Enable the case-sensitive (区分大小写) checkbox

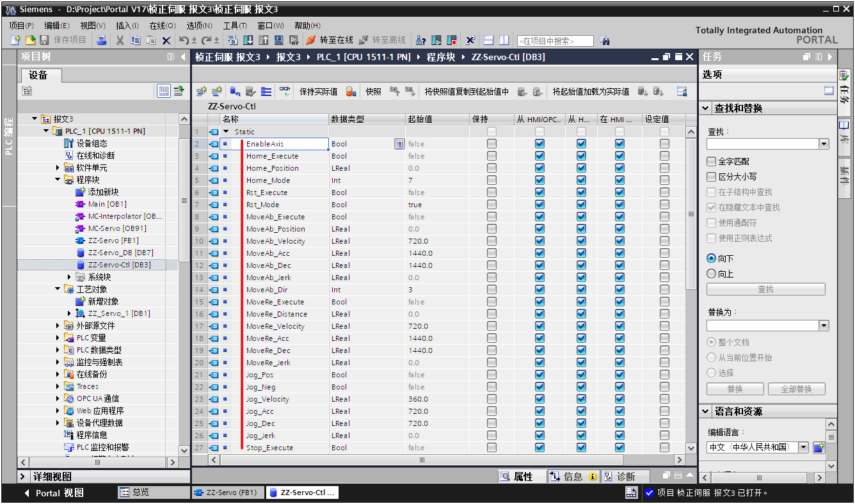coord(711,177)
